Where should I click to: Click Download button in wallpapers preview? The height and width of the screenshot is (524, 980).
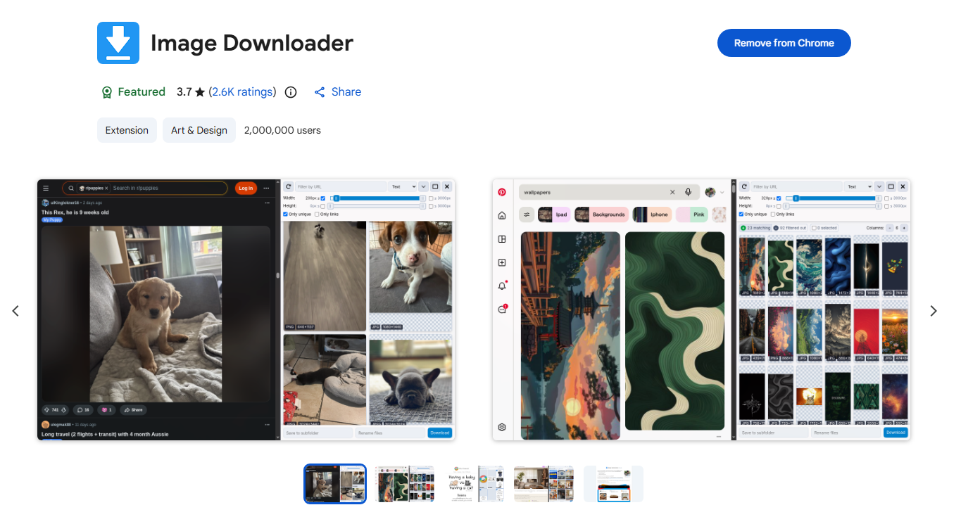(896, 433)
